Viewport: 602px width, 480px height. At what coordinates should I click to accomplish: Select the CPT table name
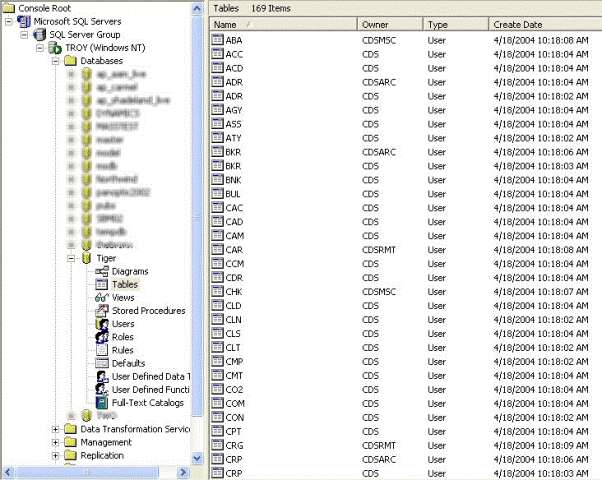233,432
